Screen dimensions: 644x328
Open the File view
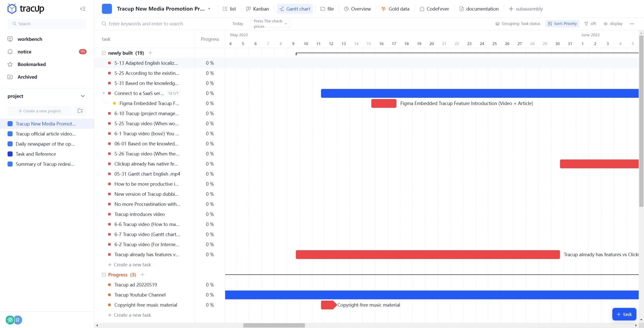coord(327,9)
